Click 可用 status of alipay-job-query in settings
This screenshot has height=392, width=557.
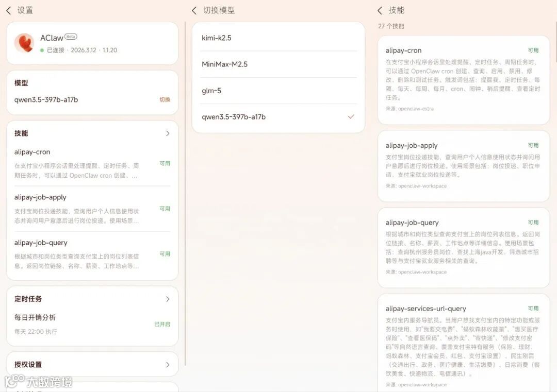[x=165, y=254]
